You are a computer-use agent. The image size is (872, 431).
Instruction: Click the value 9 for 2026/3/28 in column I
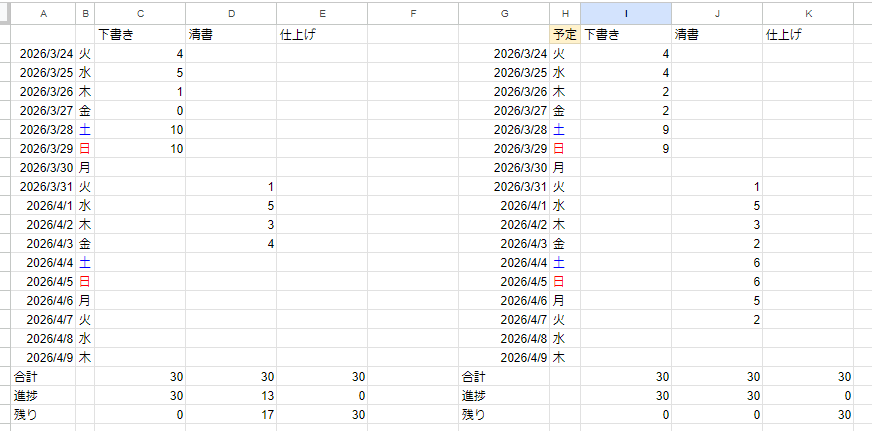(x=625, y=129)
